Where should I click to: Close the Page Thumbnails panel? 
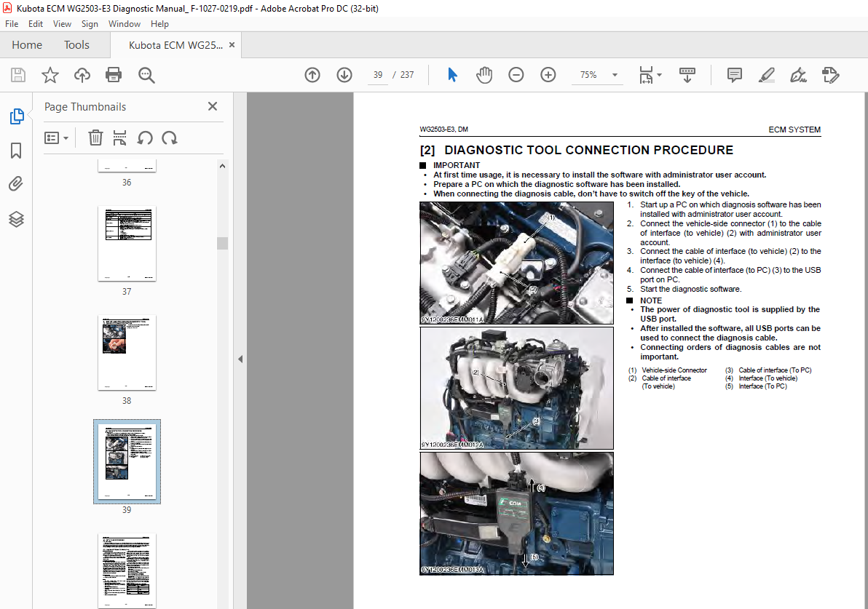pos(213,106)
